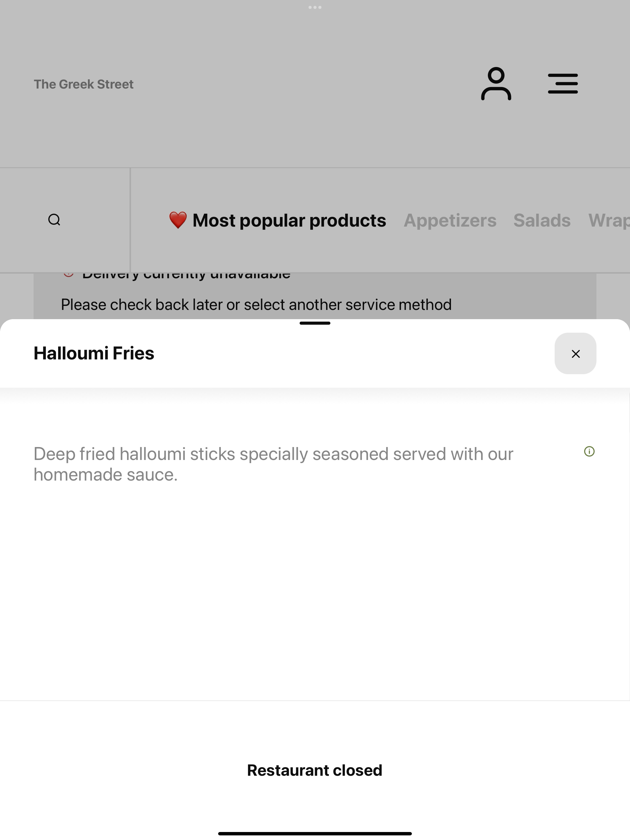
Task: Click the 'Please check back later' notice
Action: [257, 305]
